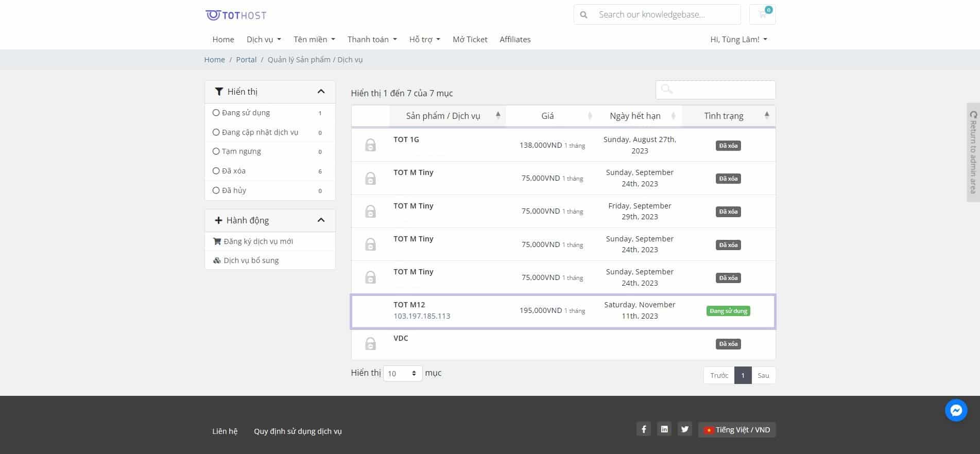Open the Messenger chat bubble

tap(956, 410)
